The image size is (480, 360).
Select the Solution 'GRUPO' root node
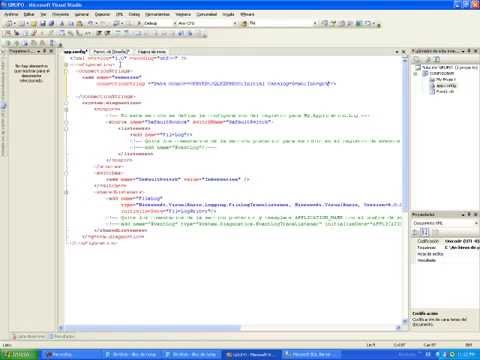tap(447, 68)
